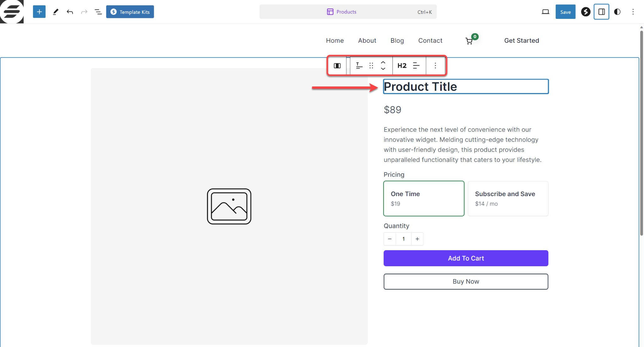
Task: Click the Buy Now button
Action: 466,281
